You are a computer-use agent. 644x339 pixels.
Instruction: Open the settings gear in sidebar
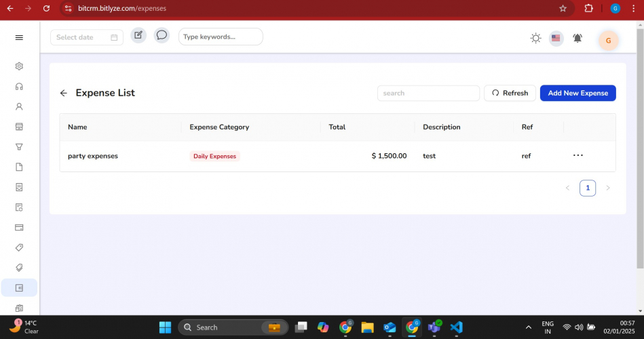click(19, 66)
